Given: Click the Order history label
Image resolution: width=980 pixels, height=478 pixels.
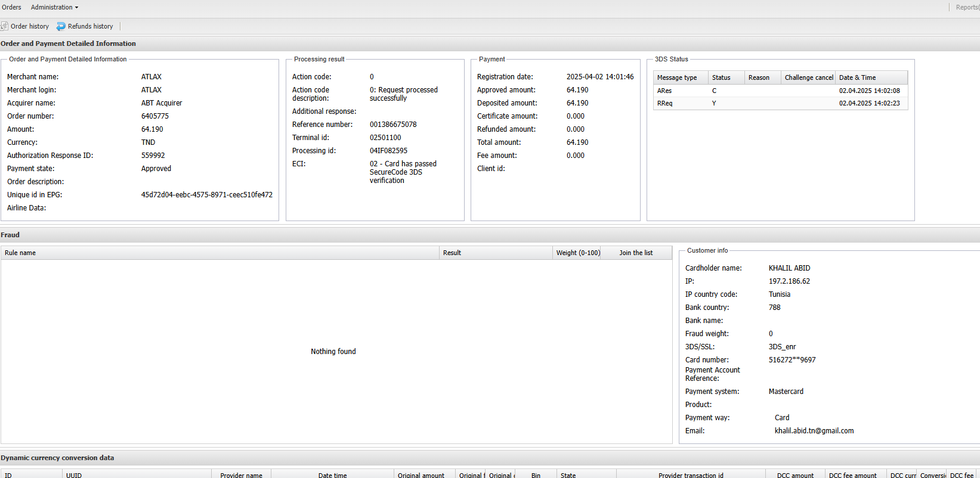Looking at the screenshot, I should click(30, 26).
